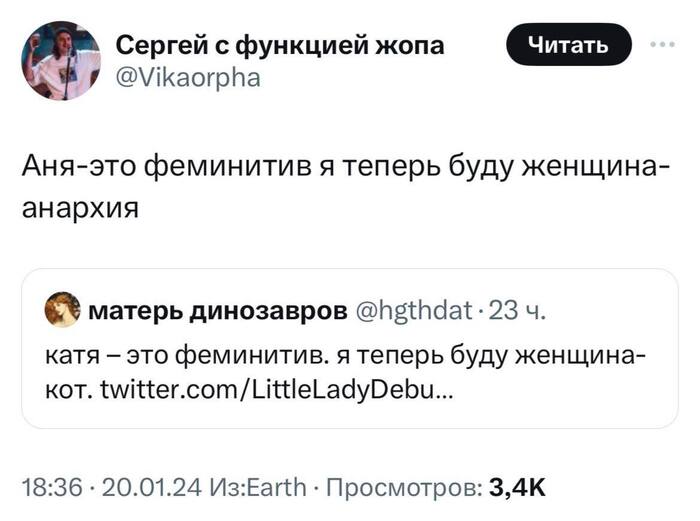Open profile name Сергей с функцией жопа
700x521 pixels.
[281, 45]
